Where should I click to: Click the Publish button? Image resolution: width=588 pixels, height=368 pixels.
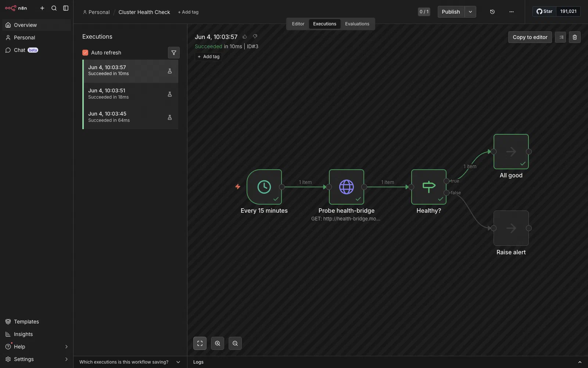pyautogui.click(x=451, y=12)
